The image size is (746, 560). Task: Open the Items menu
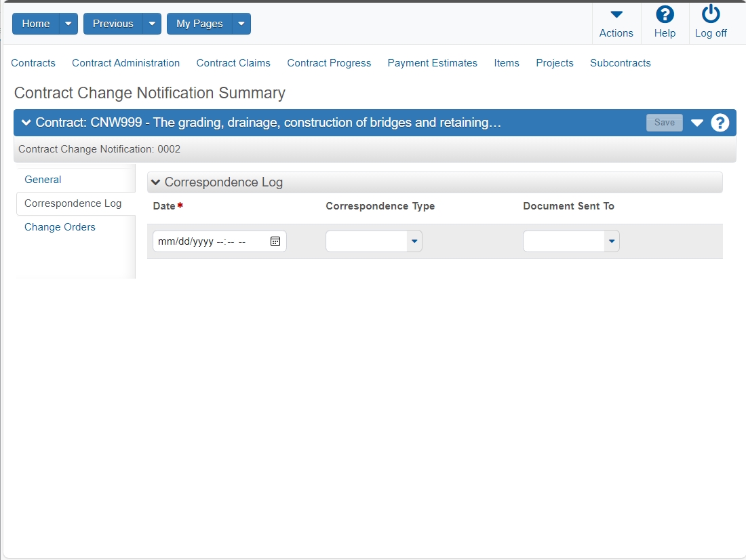tap(506, 63)
